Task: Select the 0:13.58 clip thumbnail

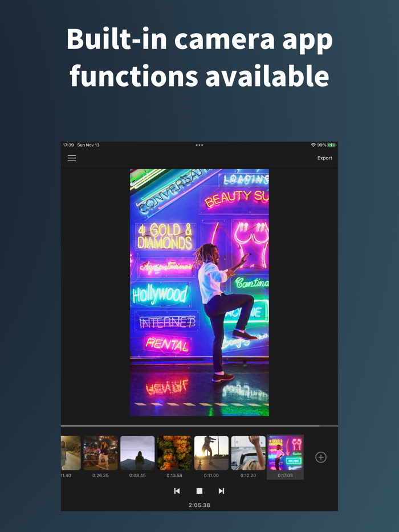Action: (x=174, y=453)
